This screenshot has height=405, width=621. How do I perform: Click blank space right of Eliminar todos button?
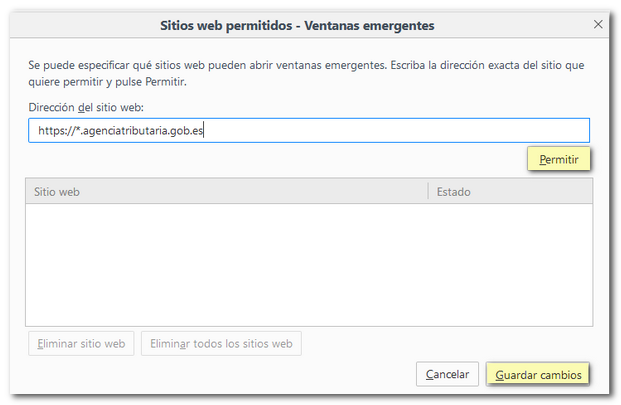coord(450,343)
